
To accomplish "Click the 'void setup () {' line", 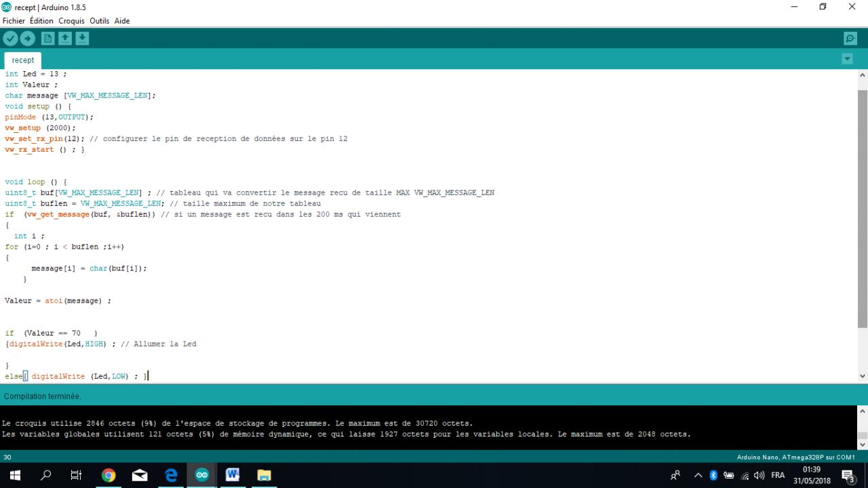I will (39, 106).
